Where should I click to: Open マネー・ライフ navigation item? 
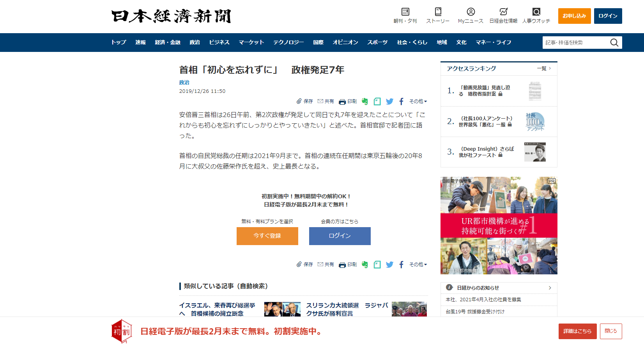[x=494, y=43]
